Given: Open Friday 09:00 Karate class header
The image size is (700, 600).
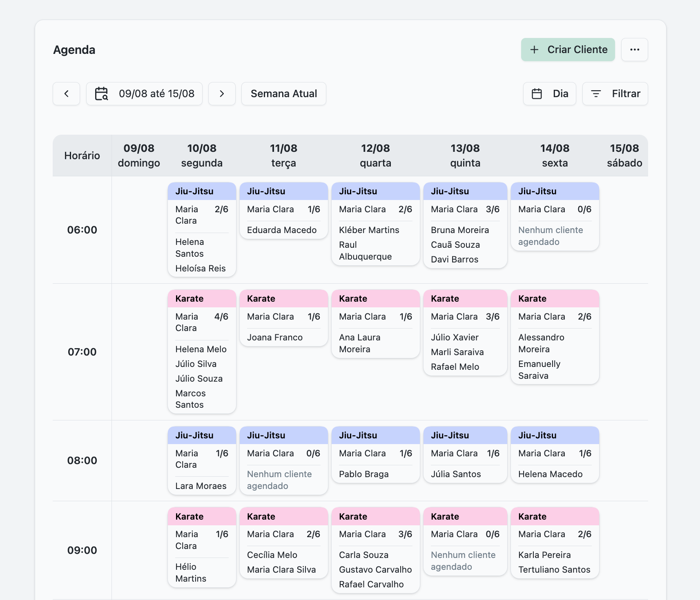Looking at the screenshot, I should (555, 516).
